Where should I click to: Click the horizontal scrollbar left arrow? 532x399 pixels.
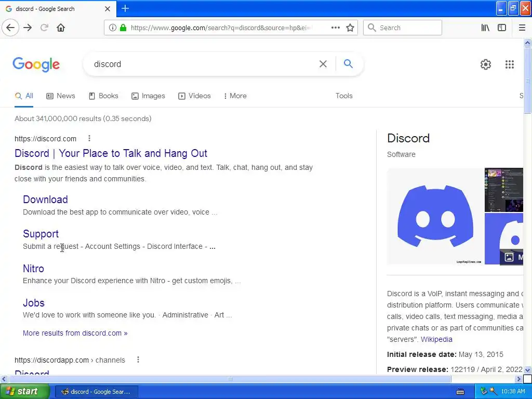point(4,379)
